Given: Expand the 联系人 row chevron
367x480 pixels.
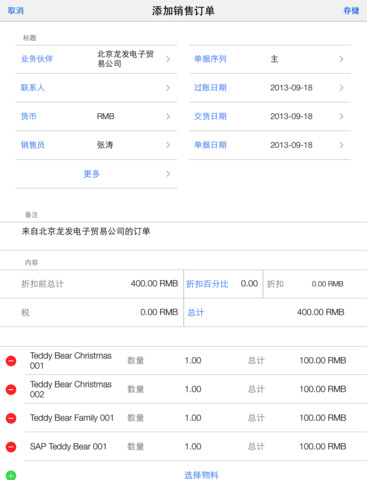Looking at the screenshot, I should point(168,88).
